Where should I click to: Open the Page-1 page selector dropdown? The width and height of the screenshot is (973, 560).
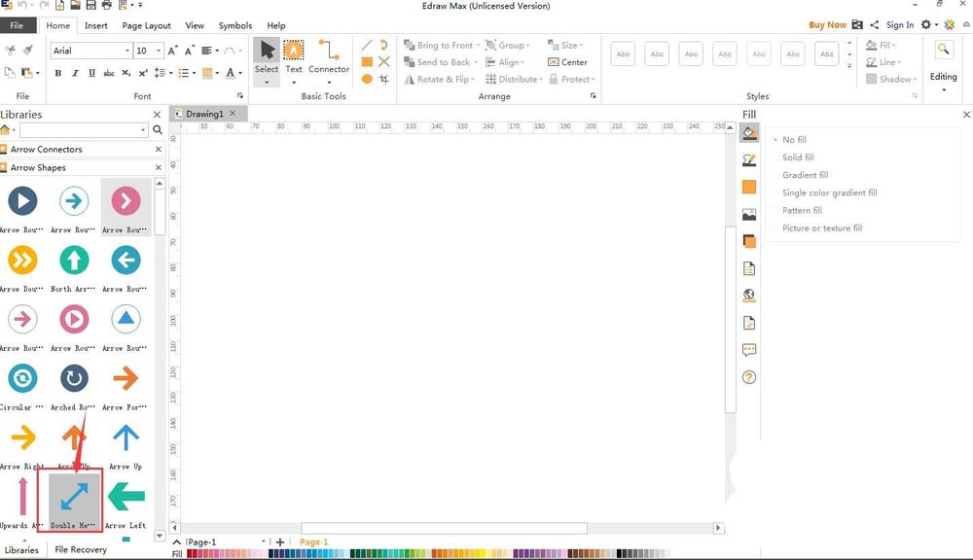pos(263,542)
